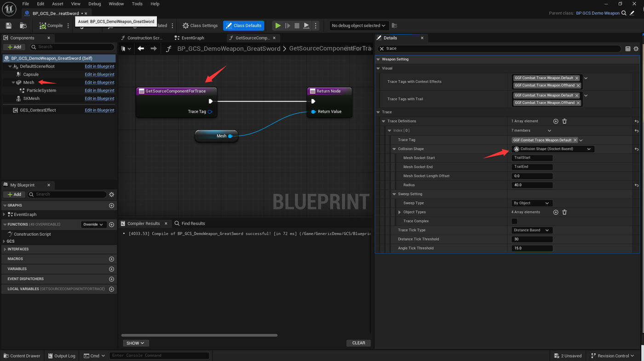The image size is (644, 361).
Task: Click the Browse to asset icon beside Save
Action: pos(23,26)
